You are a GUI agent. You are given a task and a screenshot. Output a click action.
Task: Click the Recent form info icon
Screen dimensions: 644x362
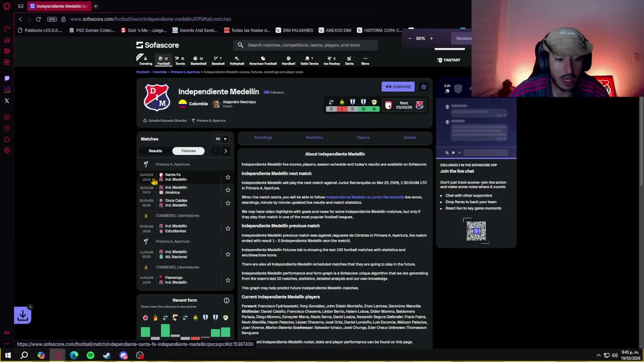click(226, 301)
